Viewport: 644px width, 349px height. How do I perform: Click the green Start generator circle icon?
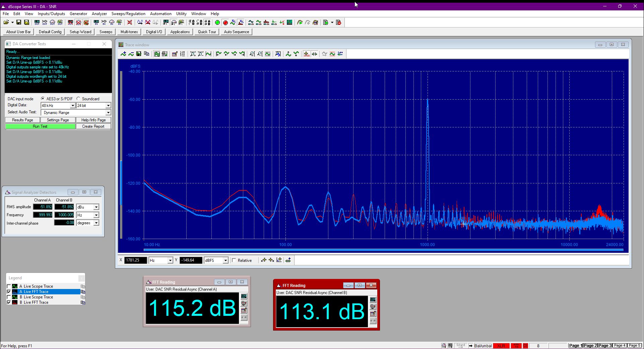pyautogui.click(x=217, y=22)
